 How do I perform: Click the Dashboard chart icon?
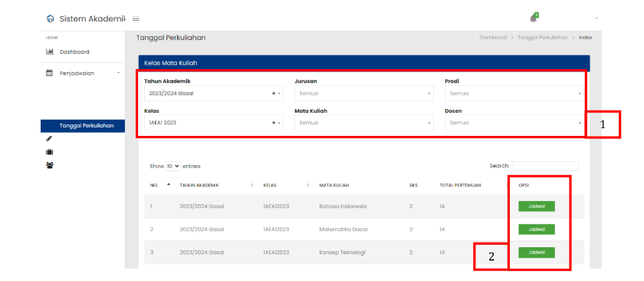(50, 52)
